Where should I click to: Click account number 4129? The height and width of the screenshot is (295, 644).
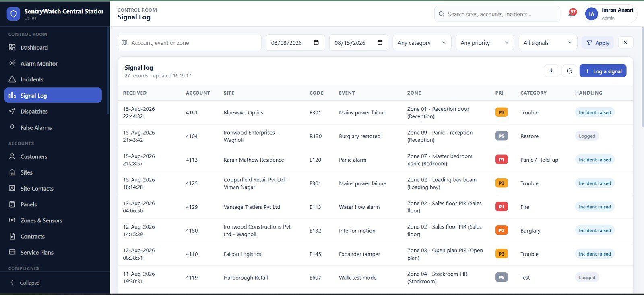[x=192, y=207]
